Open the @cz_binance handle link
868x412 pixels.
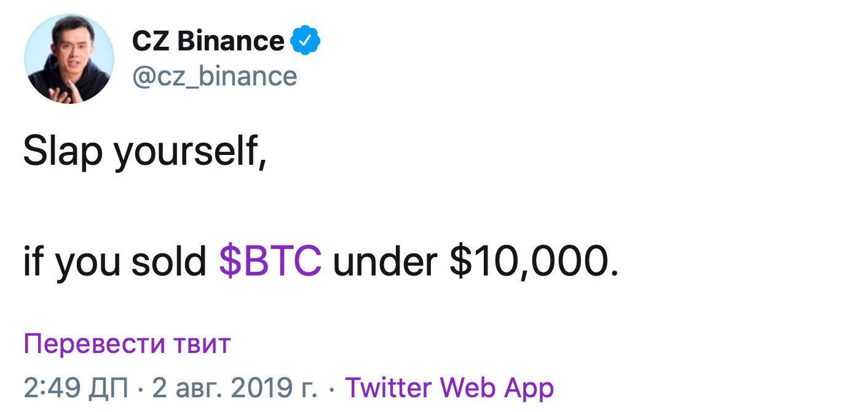[x=215, y=76]
